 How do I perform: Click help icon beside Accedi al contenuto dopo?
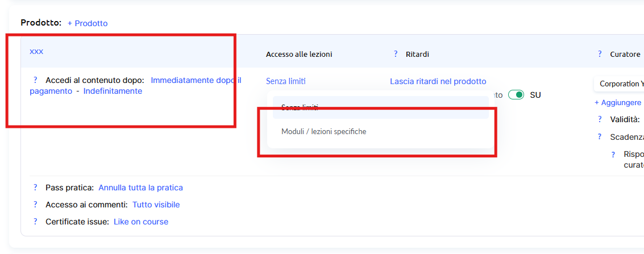[35, 80]
